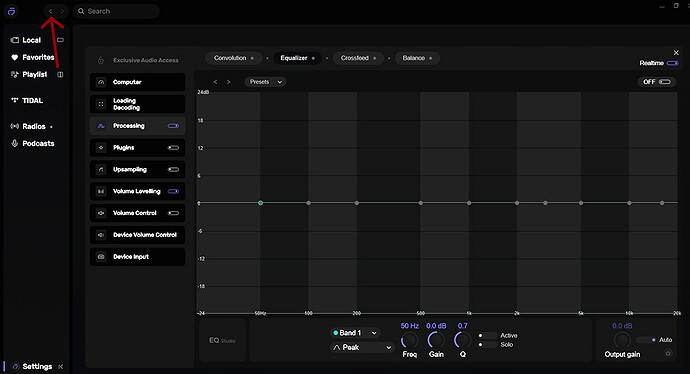Click the Audirvana logo icon
Screen dimensions: 690x374
click(11, 11)
